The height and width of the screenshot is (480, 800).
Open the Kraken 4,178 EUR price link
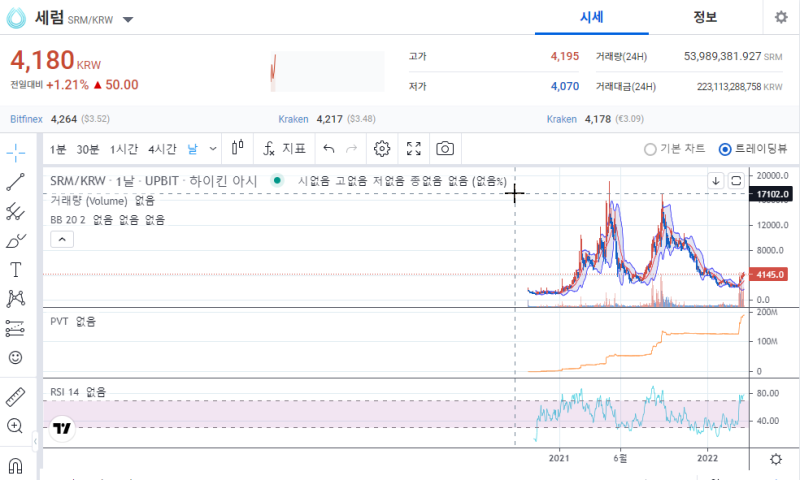point(562,119)
